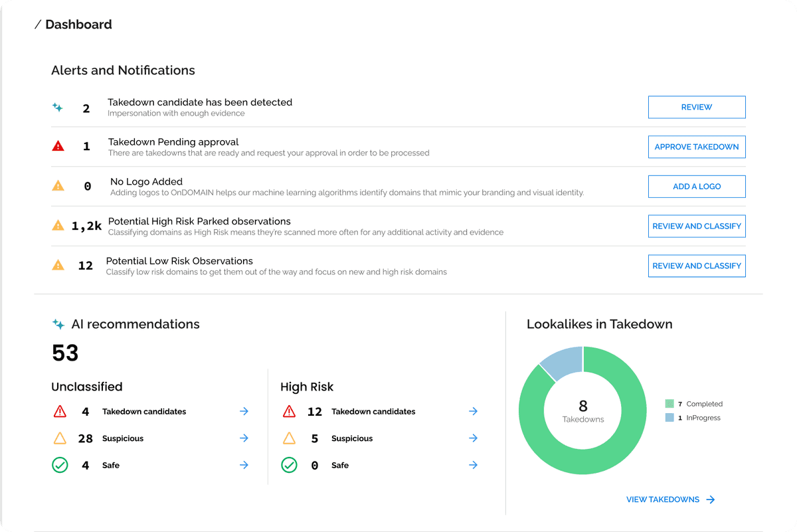This screenshot has width=797, height=532.
Task: Click the warning icon next to No Logo Added
Action: [x=58, y=186]
